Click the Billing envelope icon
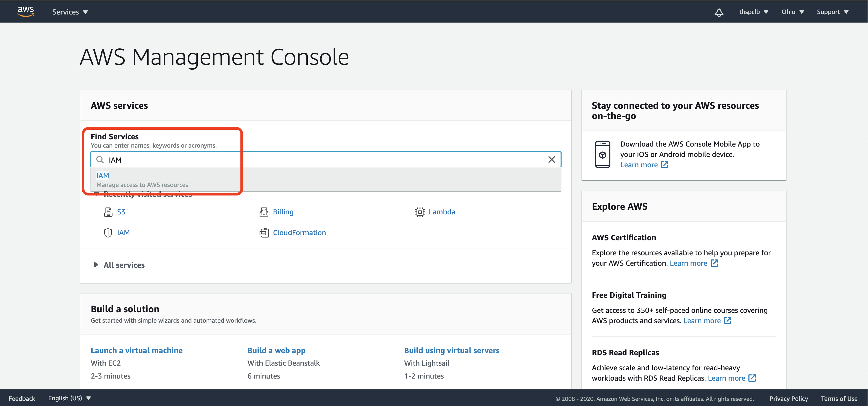This screenshot has height=406, width=868. [264, 212]
